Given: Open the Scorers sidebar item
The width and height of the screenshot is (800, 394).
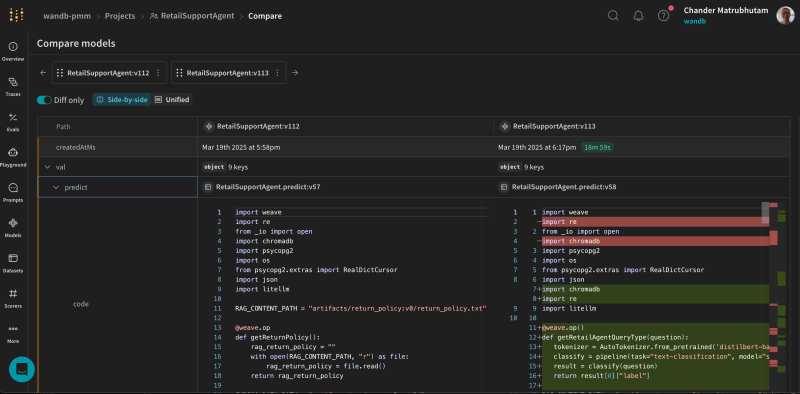Looking at the screenshot, I should pyautogui.click(x=13, y=299).
